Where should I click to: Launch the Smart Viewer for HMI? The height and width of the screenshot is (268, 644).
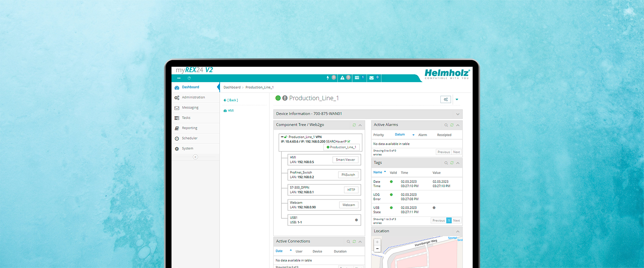click(345, 160)
